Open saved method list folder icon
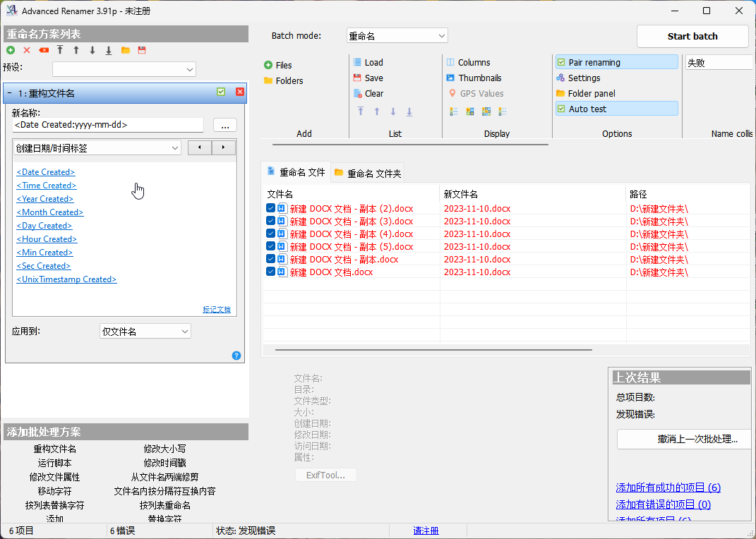756x539 pixels. tap(126, 50)
